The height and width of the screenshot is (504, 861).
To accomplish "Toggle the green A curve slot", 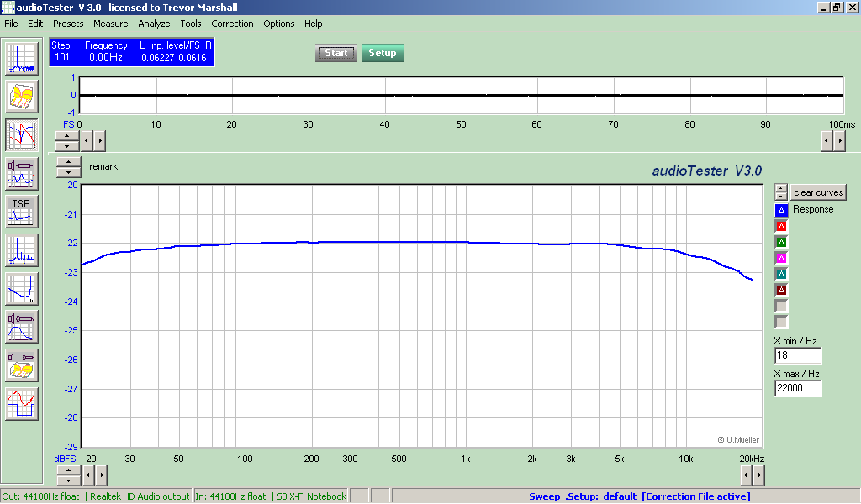I will tap(781, 242).
